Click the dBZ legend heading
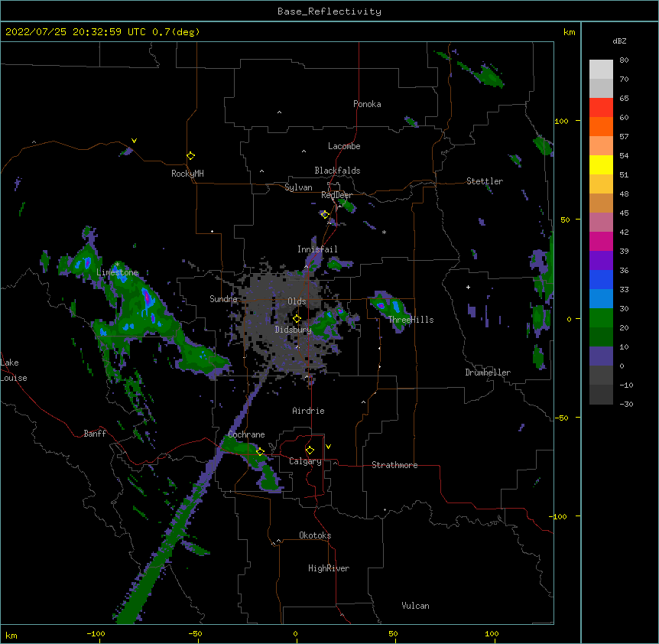Screen dimensions: 659x644 click(x=619, y=41)
